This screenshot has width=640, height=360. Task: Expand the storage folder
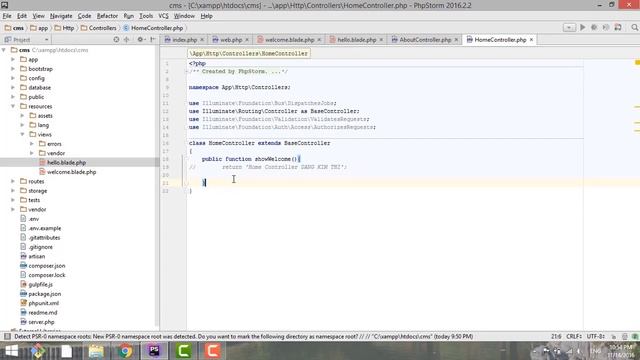[x=13, y=191]
